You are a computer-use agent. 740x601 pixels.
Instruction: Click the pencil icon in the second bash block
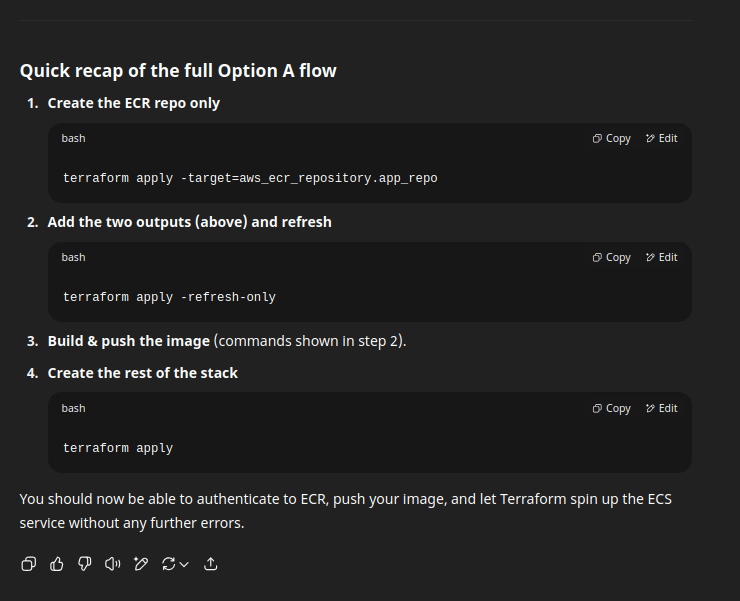point(650,257)
